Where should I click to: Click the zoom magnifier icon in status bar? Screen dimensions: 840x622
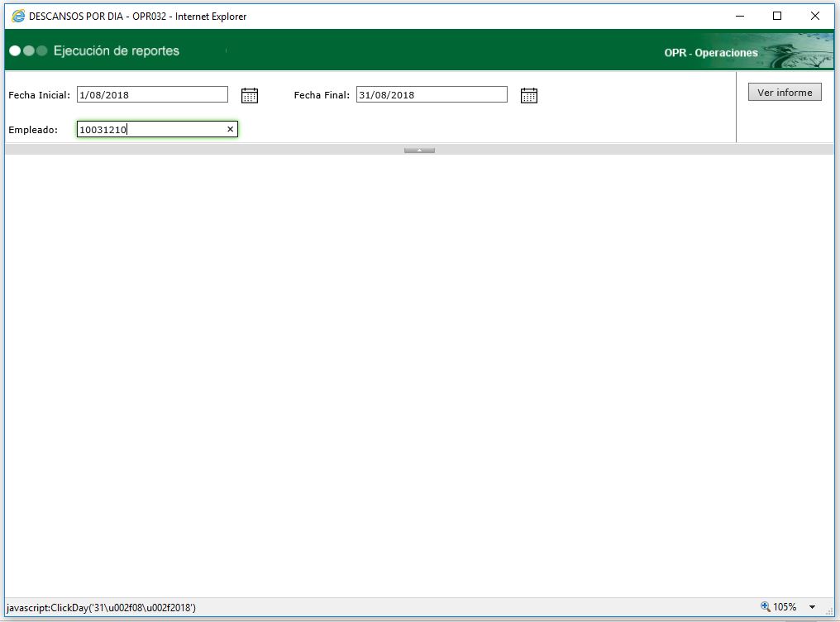(766, 606)
